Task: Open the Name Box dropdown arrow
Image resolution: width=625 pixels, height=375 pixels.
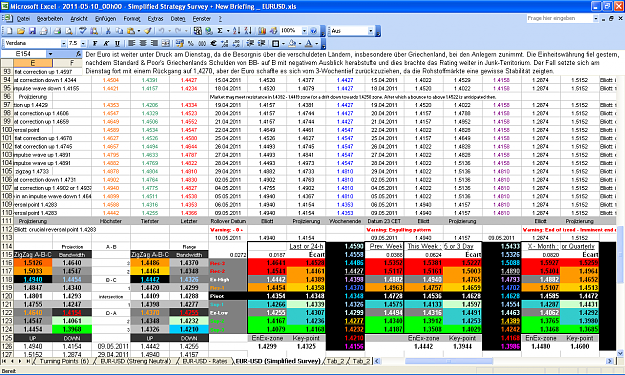Action: click(x=51, y=54)
